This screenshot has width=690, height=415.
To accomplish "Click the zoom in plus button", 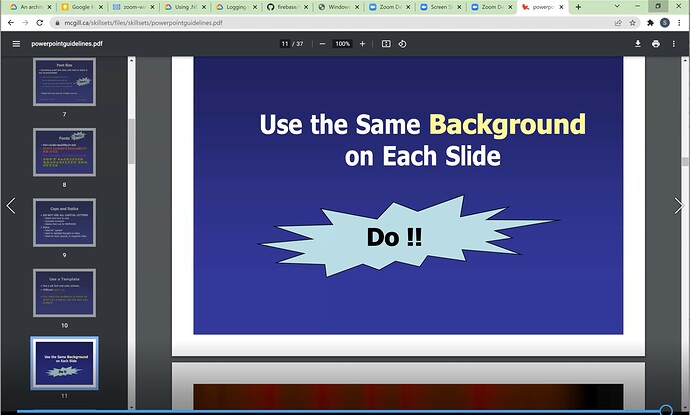I will [x=362, y=44].
